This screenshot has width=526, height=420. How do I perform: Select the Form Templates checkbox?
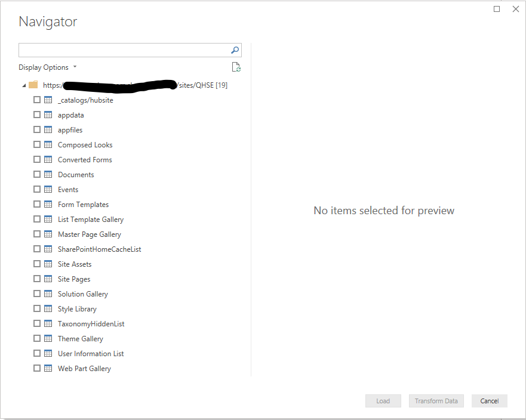[x=37, y=204]
